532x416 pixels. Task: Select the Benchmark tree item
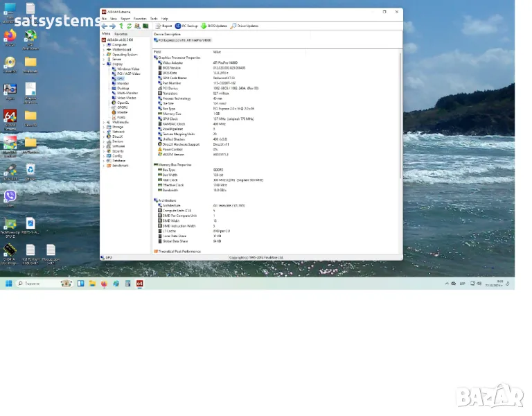(121, 166)
